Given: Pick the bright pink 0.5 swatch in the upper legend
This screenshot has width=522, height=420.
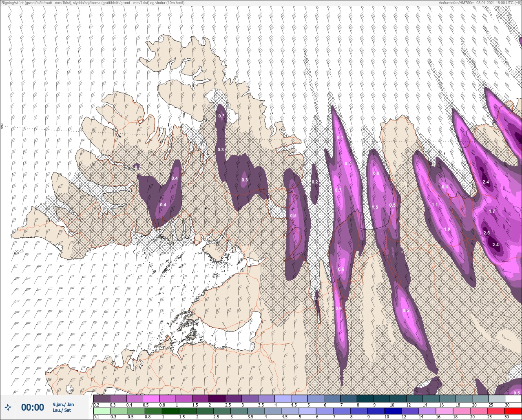Looking at the screenshot, I should coord(151,398).
